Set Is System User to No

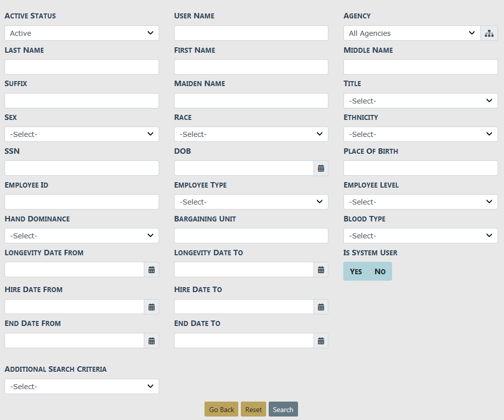pyautogui.click(x=380, y=271)
